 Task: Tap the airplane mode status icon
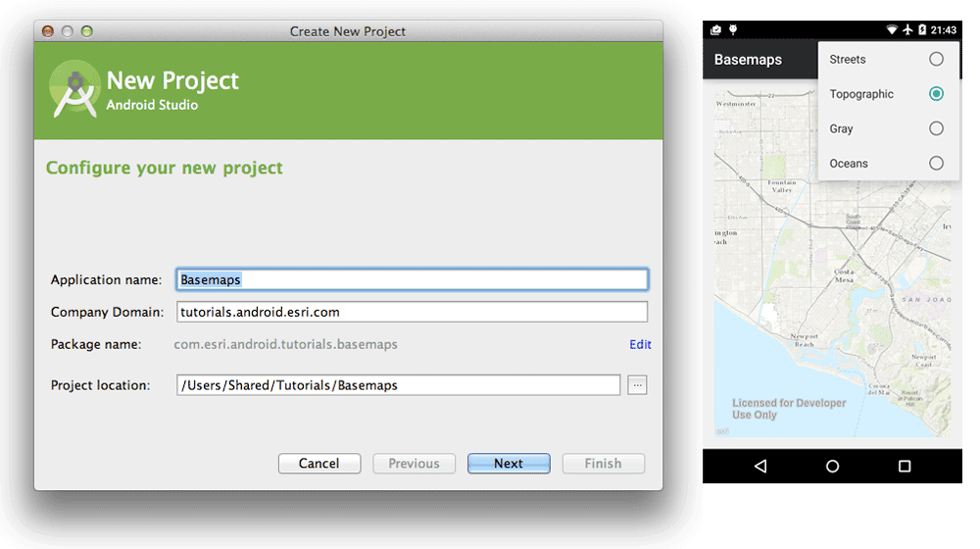tap(907, 29)
